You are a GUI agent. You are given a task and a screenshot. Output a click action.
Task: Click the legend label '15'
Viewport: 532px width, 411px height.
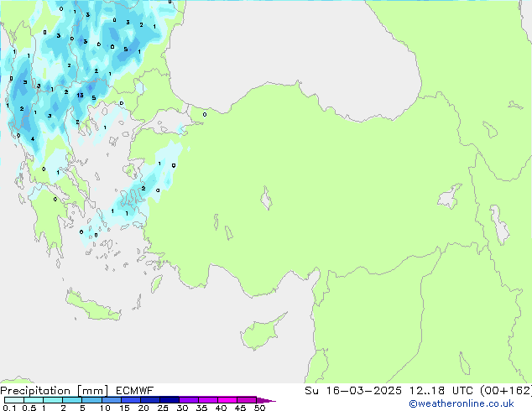(x=124, y=408)
